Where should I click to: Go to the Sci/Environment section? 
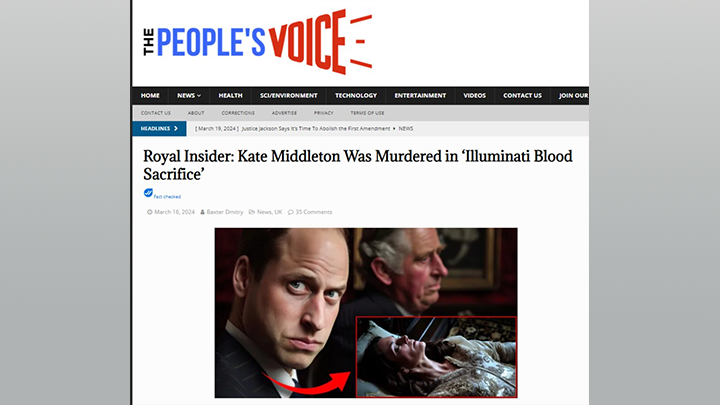coord(288,96)
